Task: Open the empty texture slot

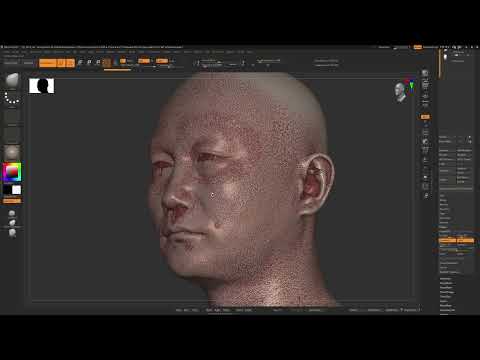Action: pyautogui.click(x=12, y=135)
